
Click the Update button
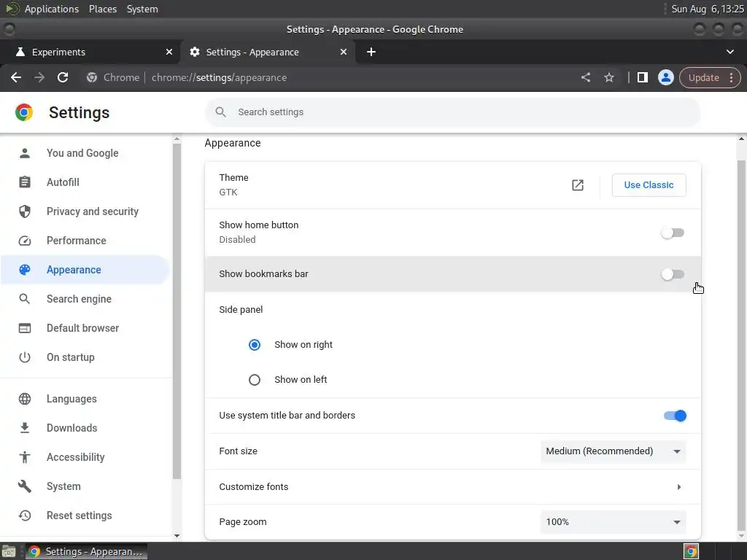click(x=703, y=77)
